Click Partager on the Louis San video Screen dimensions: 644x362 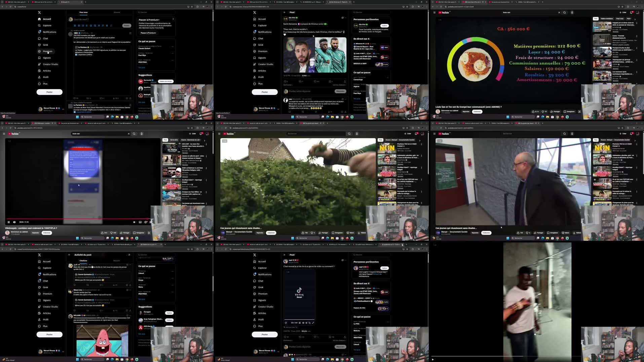556,111
